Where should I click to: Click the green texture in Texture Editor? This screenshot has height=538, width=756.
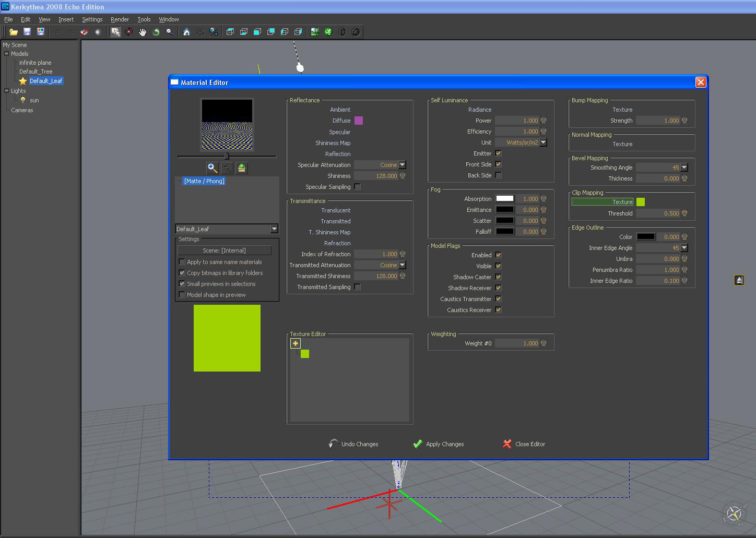305,354
